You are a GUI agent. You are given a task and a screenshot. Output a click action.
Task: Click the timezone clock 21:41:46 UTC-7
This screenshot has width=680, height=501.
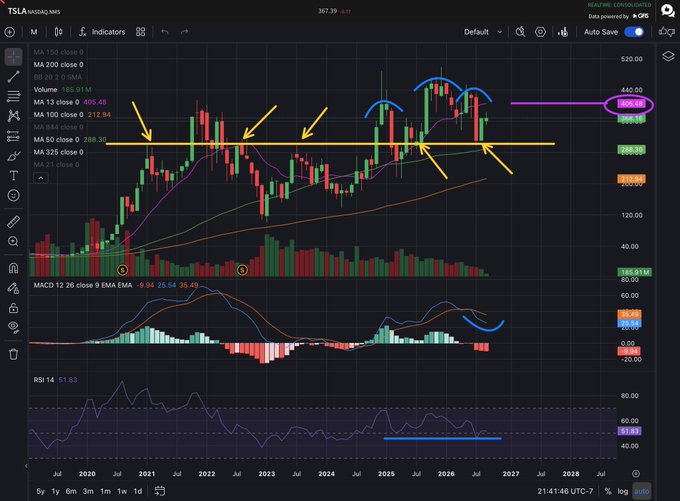(x=565, y=491)
